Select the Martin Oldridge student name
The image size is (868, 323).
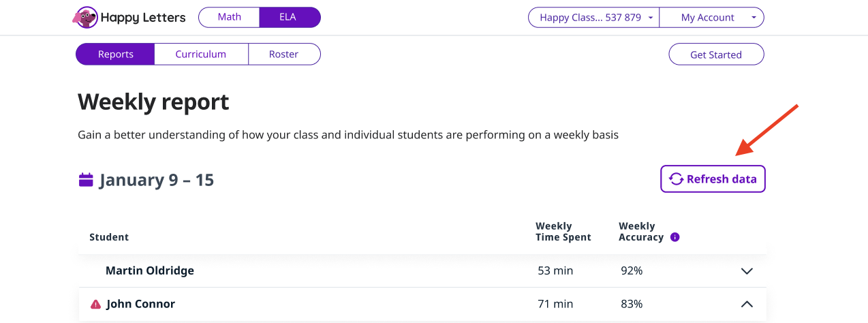click(x=150, y=271)
